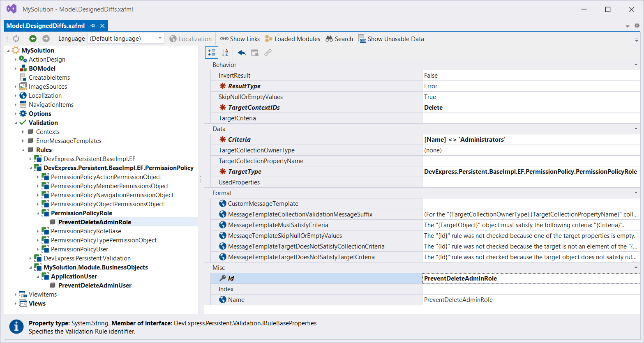Click the grey Forward navigation arrow
This screenshot has width=644, height=343.
(x=46, y=39)
